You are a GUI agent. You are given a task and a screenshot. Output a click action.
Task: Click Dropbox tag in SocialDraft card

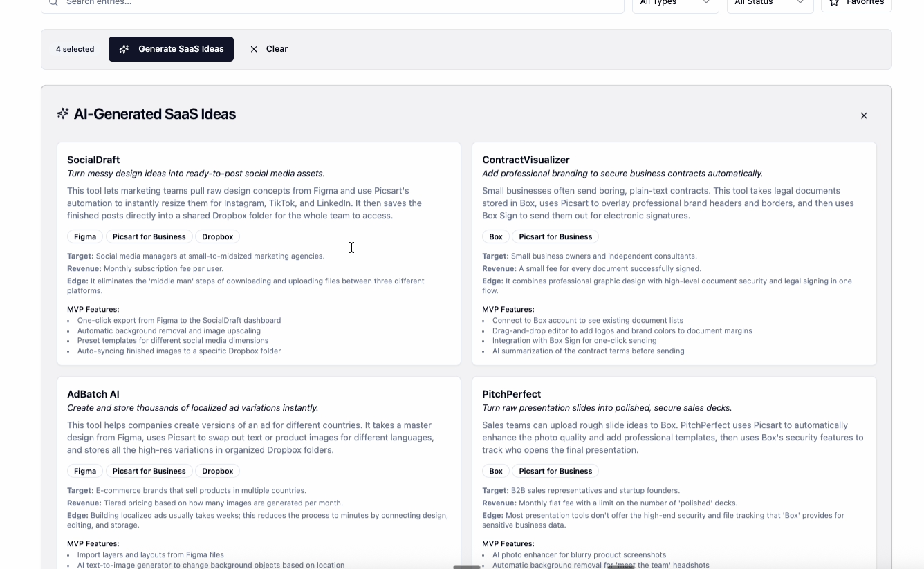[x=218, y=236]
